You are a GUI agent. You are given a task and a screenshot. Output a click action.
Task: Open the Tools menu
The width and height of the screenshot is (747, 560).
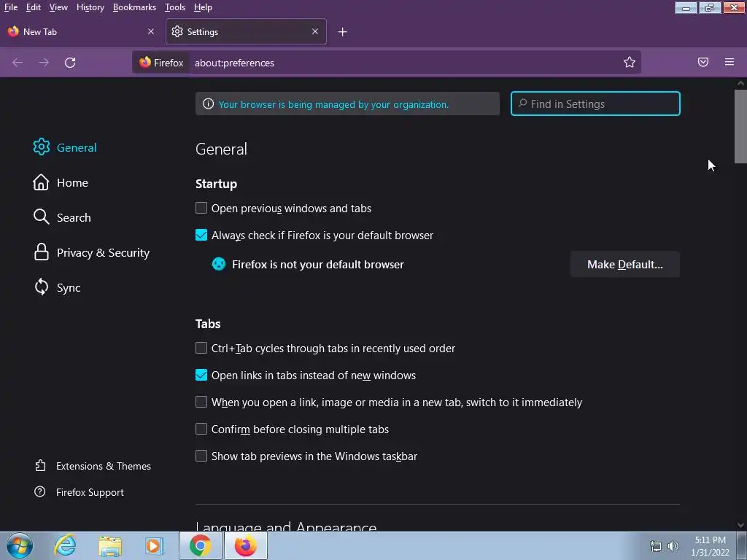[175, 7]
